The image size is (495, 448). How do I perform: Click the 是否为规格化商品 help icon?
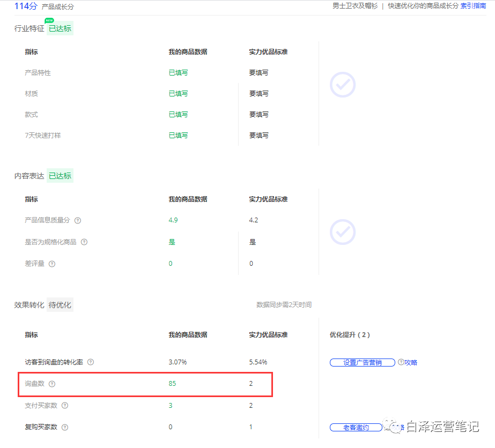pyautogui.click(x=84, y=242)
